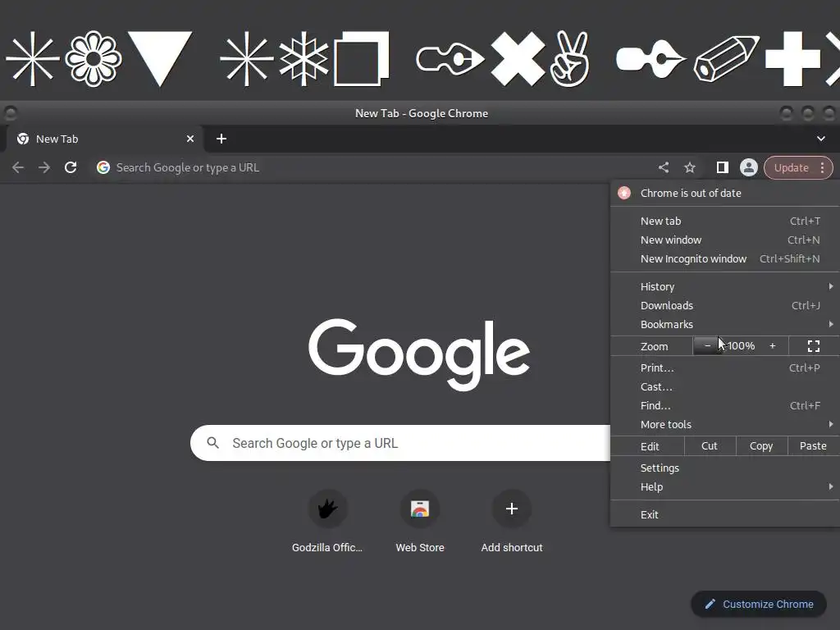Click the three-dot menu icon
Screen dimensions: 840x630
822,167
